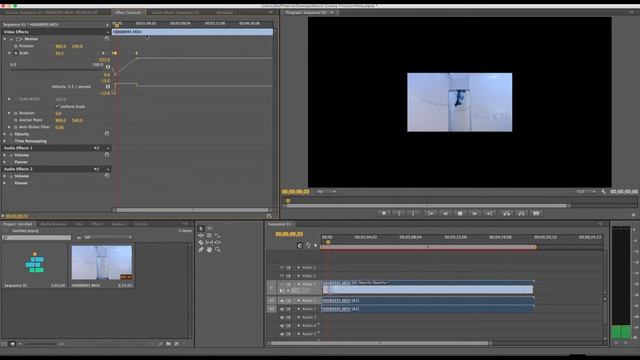Screen dimensions: 640x360
Task: Mute the Audio 1 track speaker
Action: 282,300
